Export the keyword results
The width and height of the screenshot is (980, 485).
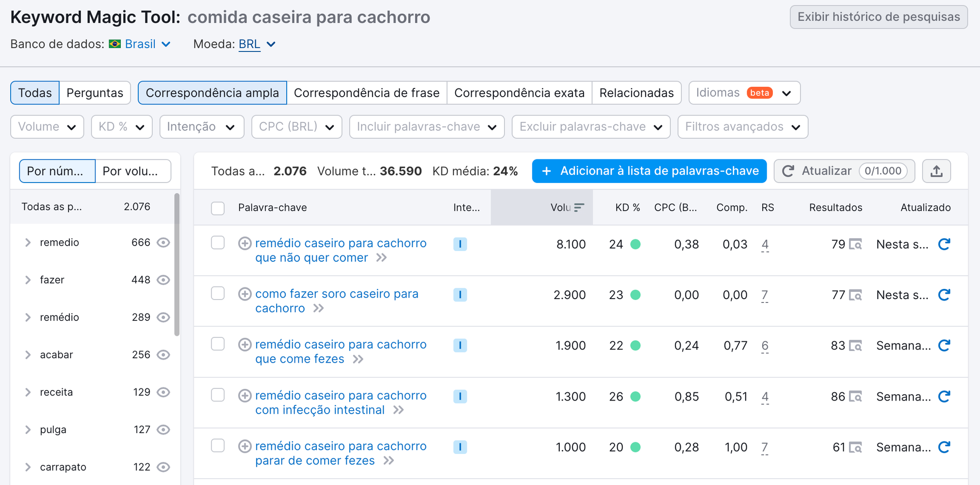(936, 171)
